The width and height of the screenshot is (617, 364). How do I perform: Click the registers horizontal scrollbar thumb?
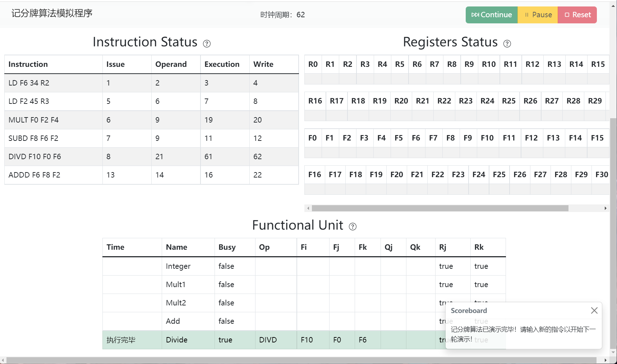440,208
